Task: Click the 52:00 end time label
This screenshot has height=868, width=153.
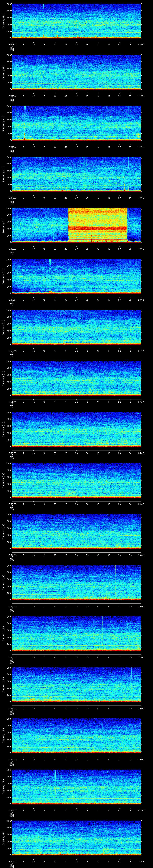Action: (x=141, y=402)
